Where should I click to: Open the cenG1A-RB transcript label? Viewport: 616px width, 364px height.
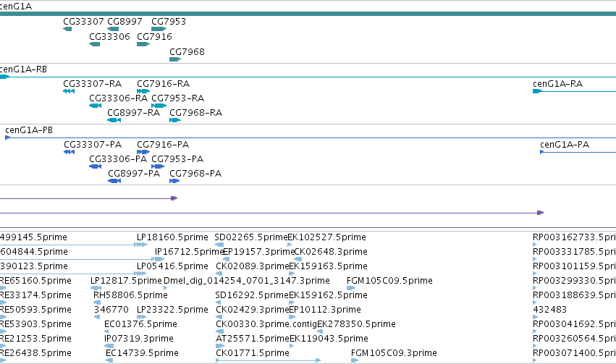click(23, 69)
